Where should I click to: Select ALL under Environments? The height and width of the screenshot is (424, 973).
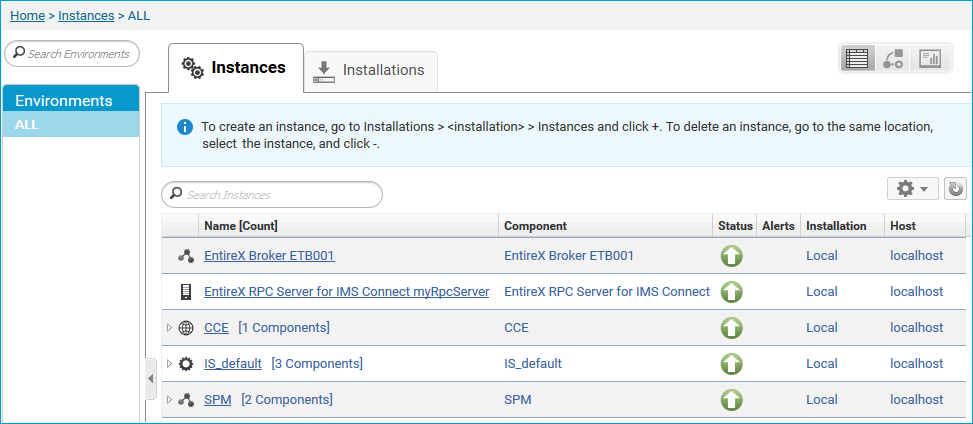[71, 125]
